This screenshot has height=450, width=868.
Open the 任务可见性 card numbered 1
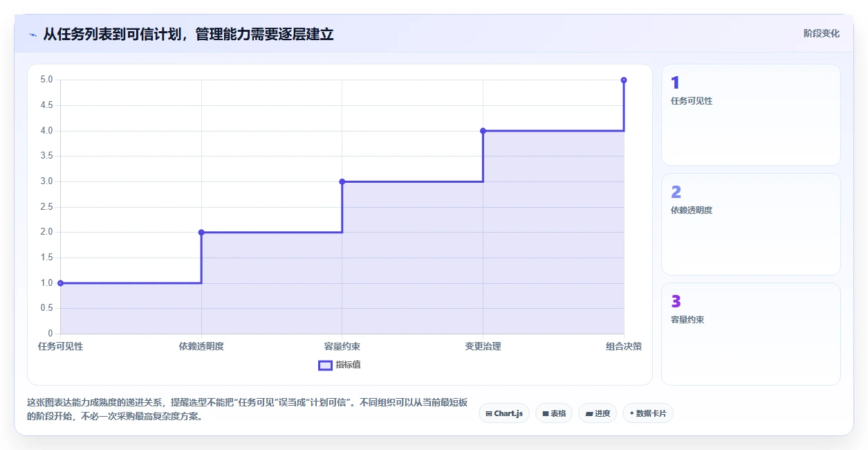(751, 115)
